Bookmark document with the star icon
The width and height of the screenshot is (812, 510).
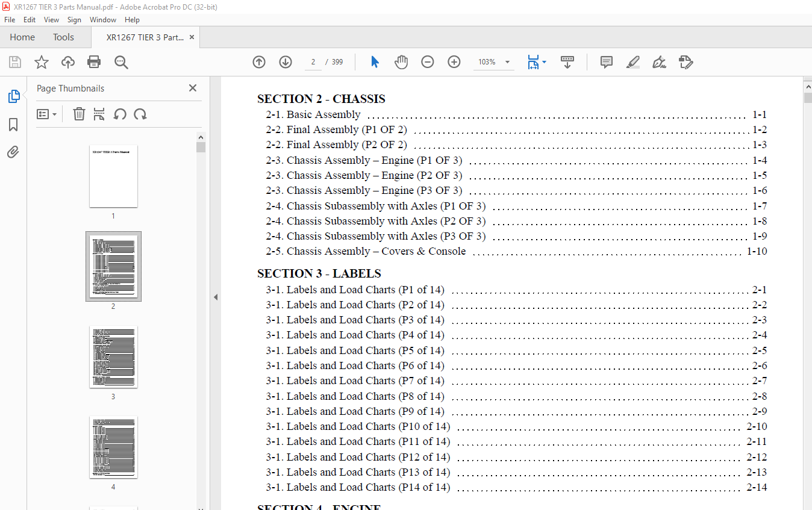pos(41,62)
